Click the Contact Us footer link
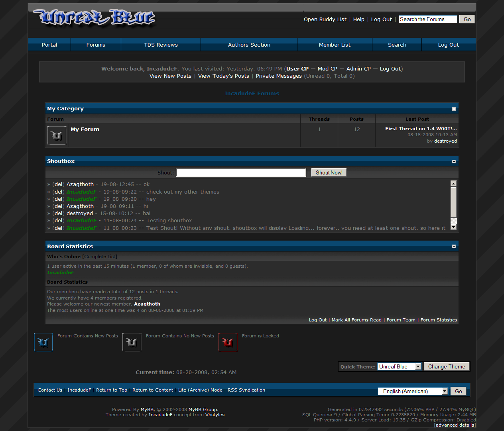 50,390
